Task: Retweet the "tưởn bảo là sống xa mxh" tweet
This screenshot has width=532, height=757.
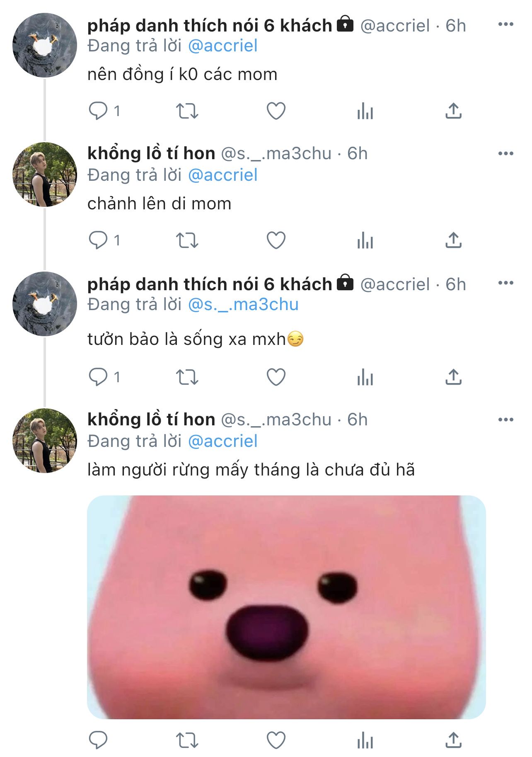Action: tap(187, 377)
